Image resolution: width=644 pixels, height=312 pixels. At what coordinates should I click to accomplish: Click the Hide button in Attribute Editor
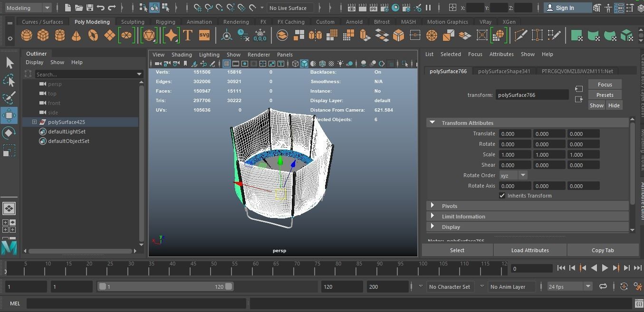(614, 105)
